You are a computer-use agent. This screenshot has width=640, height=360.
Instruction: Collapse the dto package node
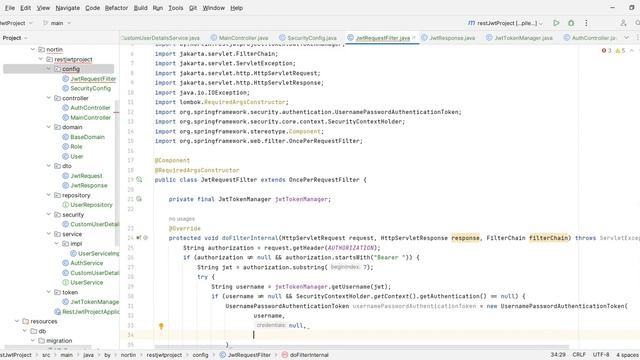pyautogui.click(x=49, y=166)
